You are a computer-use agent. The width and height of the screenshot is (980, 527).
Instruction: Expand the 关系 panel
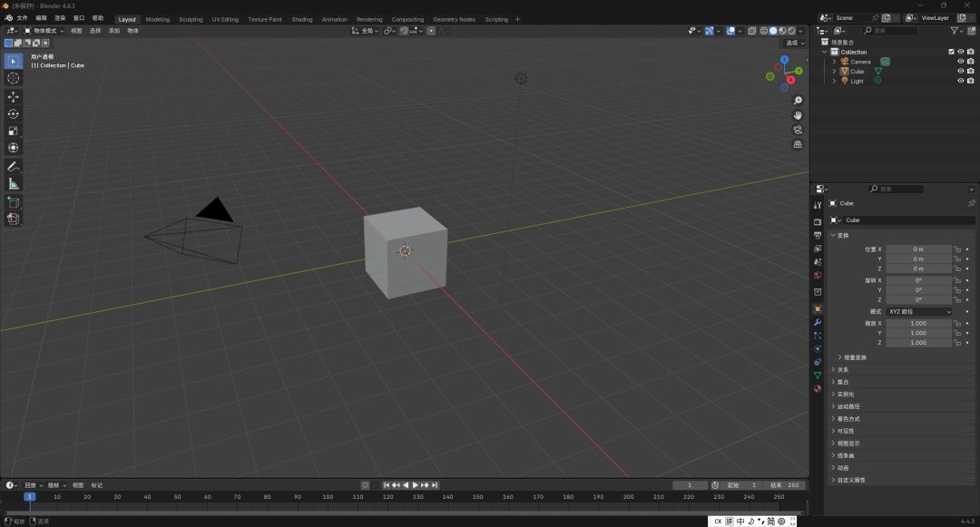(x=843, y=370)
